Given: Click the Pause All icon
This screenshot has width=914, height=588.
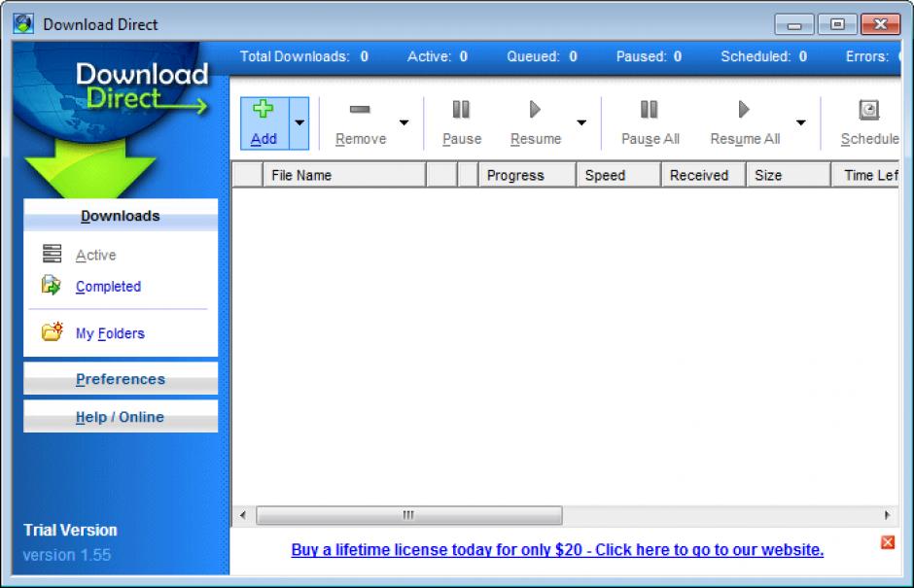Looking at the screenshot, I should (649, 110).
